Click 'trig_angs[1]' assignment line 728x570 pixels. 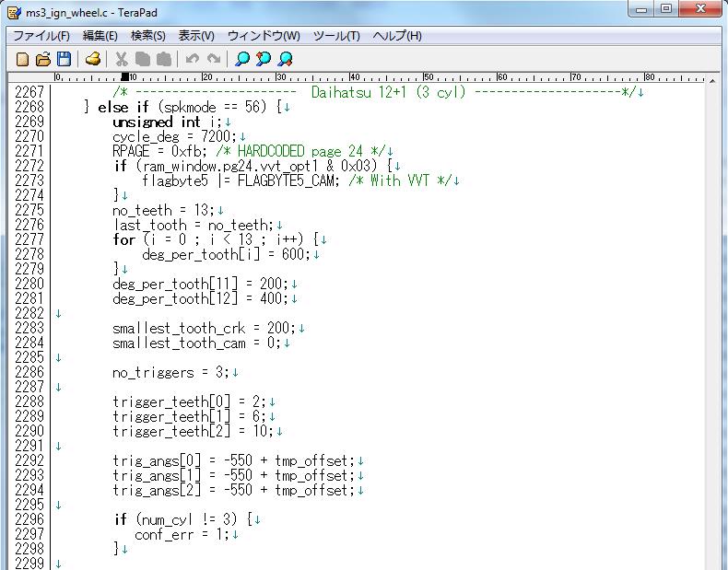(233, 475)
